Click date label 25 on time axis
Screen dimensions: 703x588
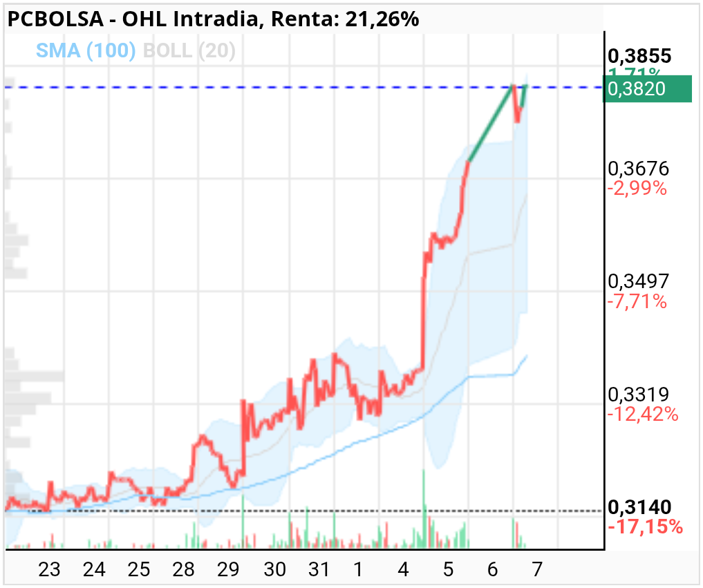point(138,569)
